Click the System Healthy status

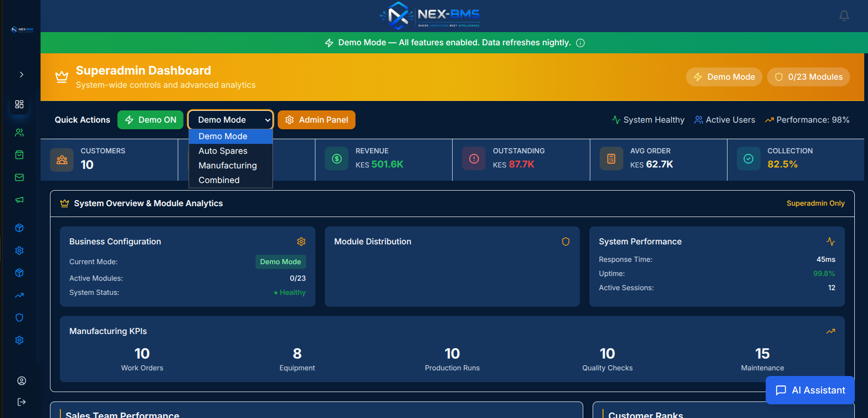pyautogui.click(x=648, y=120)
